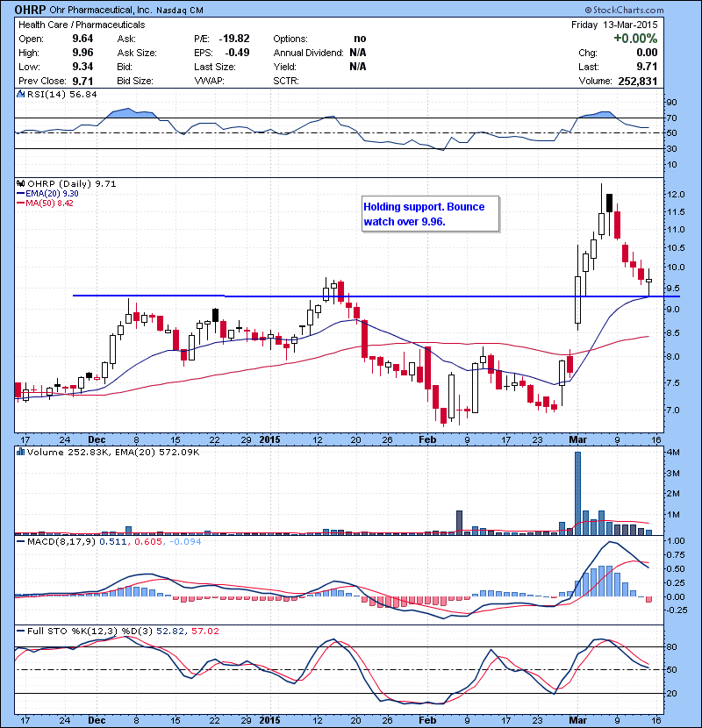
Task: Click the 4M mark on the volume axis
Action: 674,453
